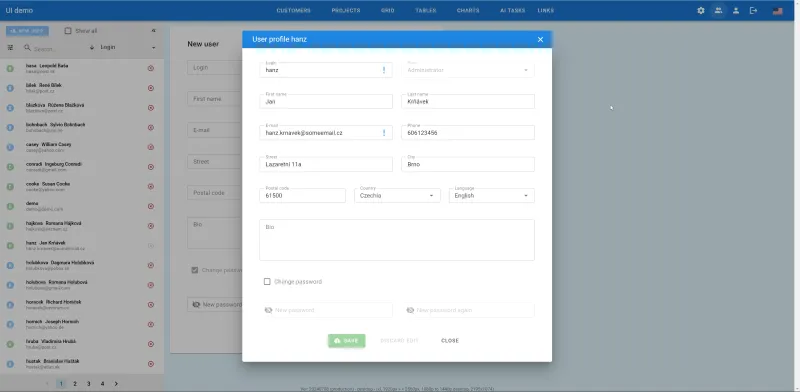The height and width of the screenshot is (392, 800).
Task: Open the filter options icon in user list
Action: [10, 47]
